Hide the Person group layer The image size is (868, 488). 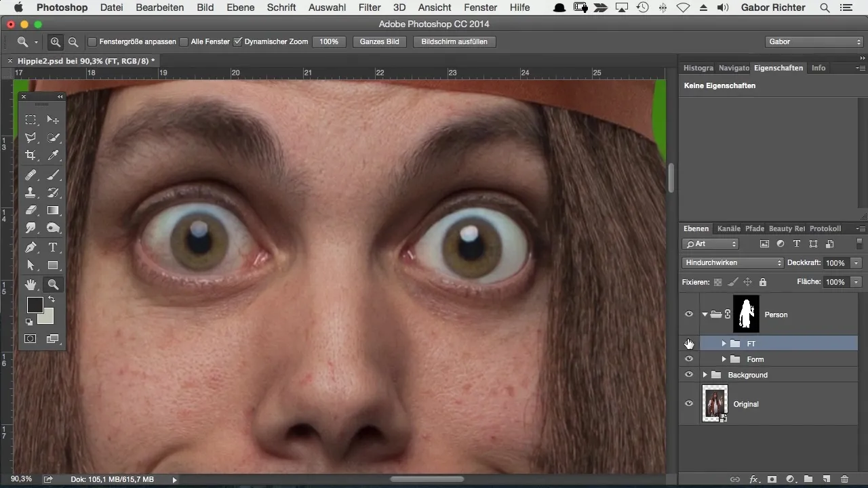point(689,314)
